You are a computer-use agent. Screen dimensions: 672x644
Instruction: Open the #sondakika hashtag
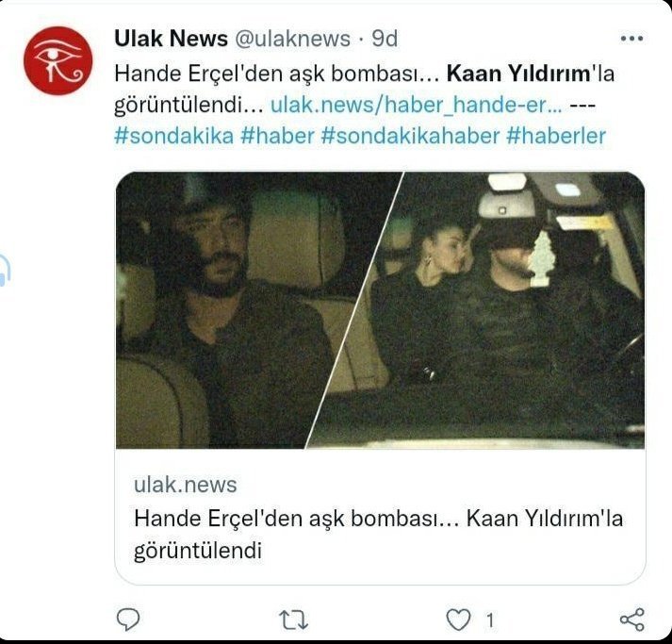[174, 136]
